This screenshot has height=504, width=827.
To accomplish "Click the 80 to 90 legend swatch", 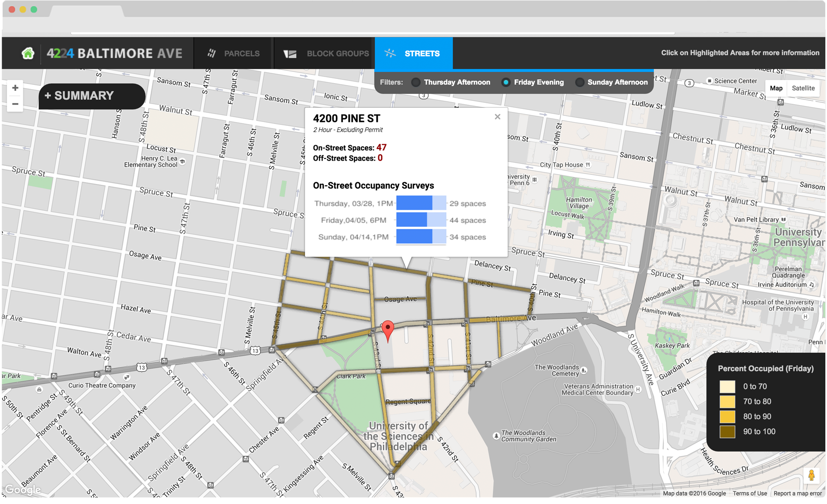I will 728,417.
